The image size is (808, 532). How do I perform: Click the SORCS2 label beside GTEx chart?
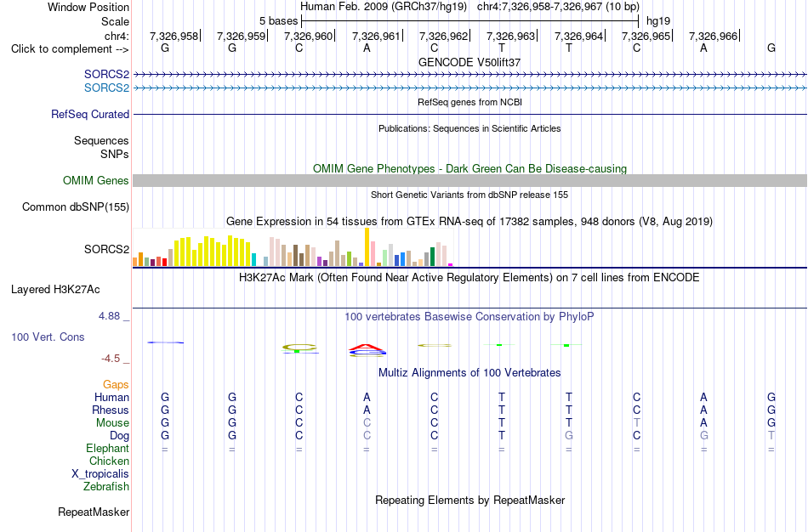click(x=106, y=249)
